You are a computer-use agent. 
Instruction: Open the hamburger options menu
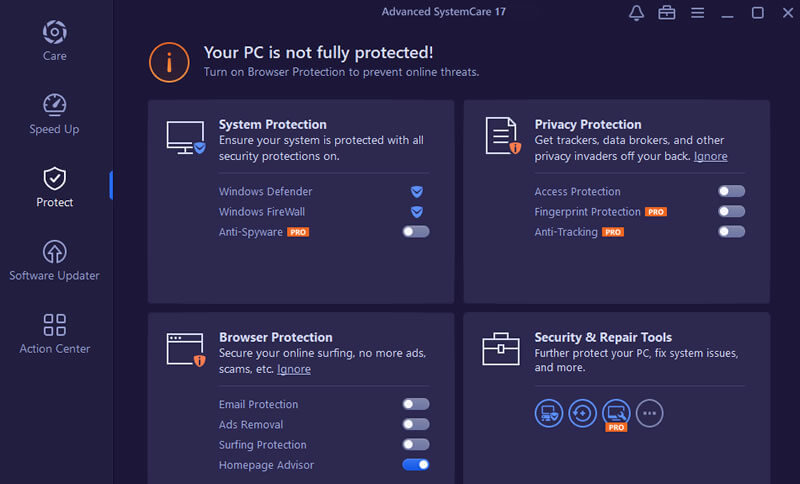[x=697, y=13]
